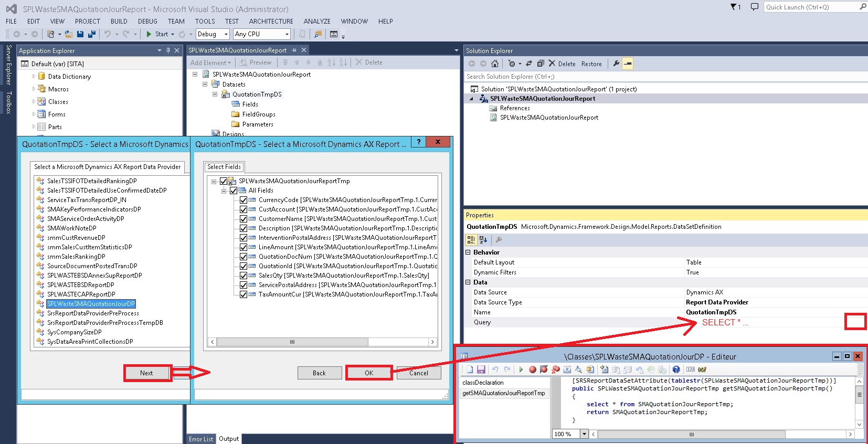Screen dimensions: 868x444
Task: Pin the Application Explorer panel
Action: pos(168,50)
